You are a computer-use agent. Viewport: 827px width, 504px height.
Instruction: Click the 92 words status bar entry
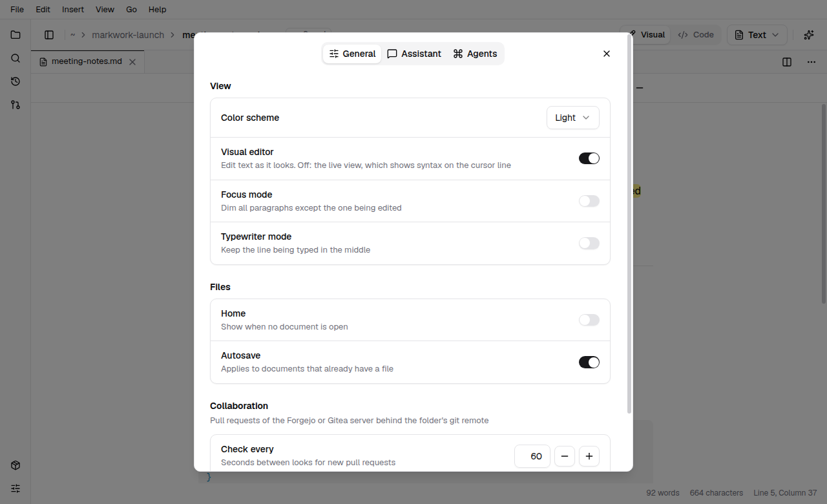pyautogui.click(x=663, y=493)
